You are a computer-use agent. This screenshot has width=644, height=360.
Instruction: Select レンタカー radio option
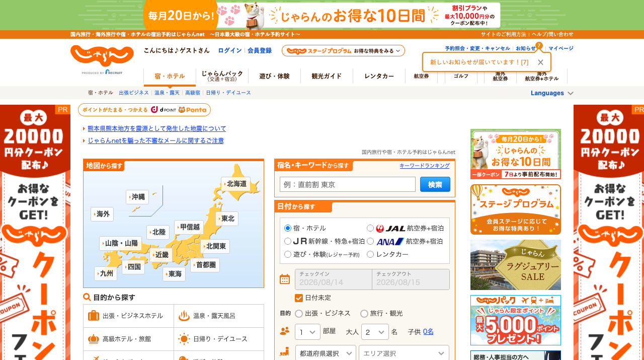point(370,254)
